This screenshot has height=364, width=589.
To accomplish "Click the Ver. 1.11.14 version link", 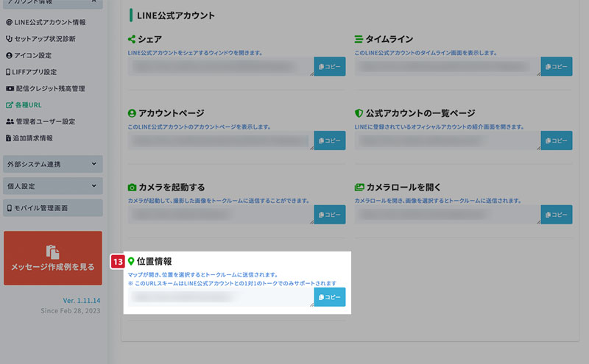I will click(x=82, y=301).
